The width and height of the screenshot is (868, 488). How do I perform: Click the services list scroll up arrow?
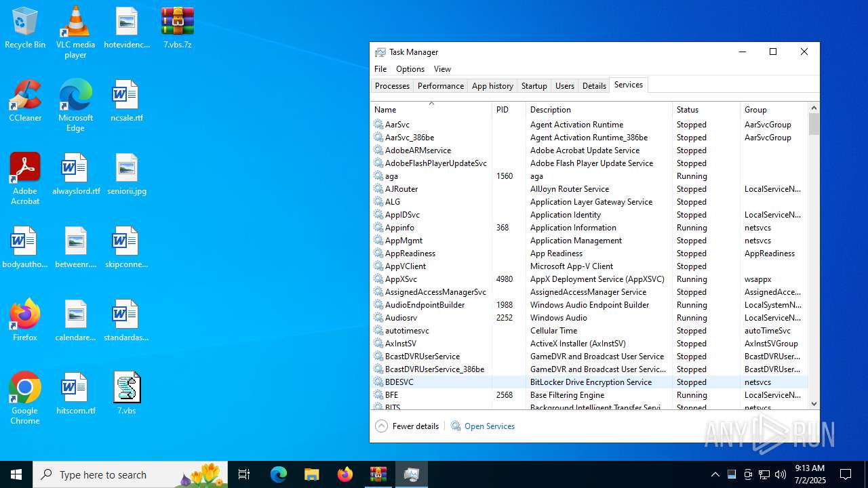click(x=814, y=108)
